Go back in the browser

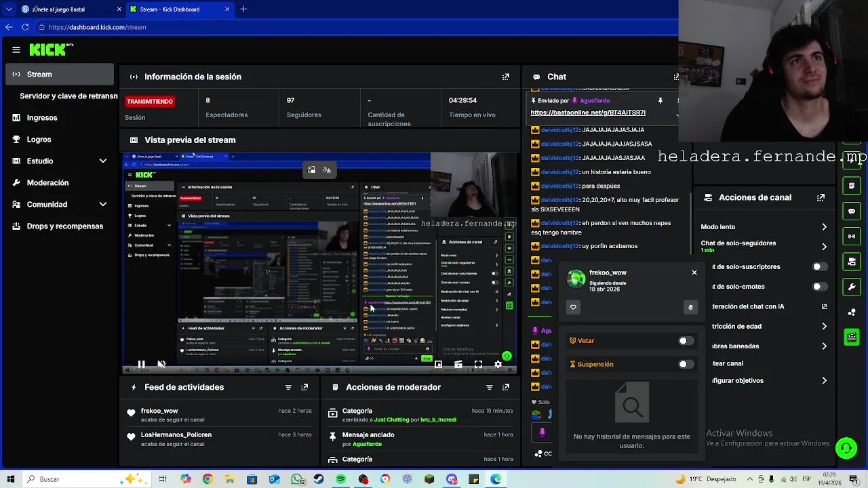(9, 27)
